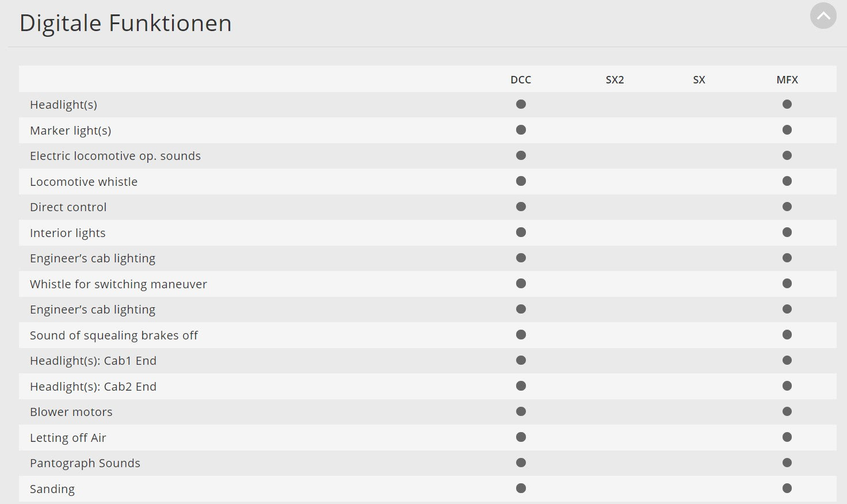
Task: Click the Electric locomotive op. sounds row label
Action: point(115,156)
